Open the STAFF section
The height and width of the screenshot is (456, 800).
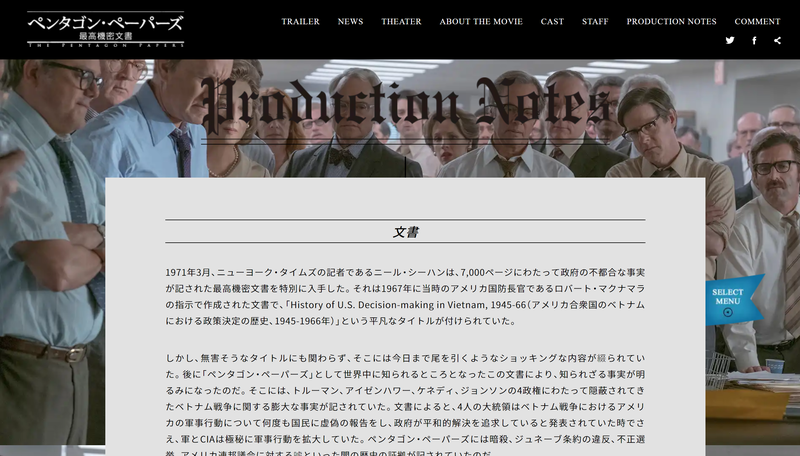[595, 21]
